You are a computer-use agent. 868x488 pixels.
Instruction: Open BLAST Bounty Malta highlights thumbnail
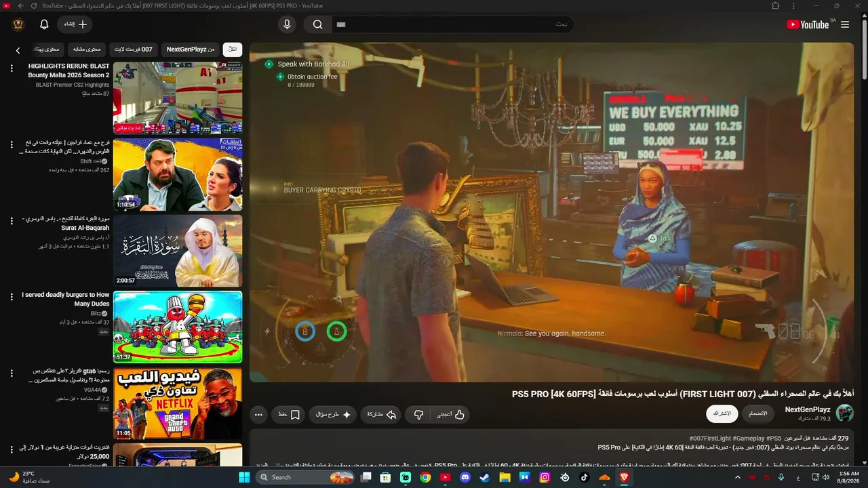[178, 98]
